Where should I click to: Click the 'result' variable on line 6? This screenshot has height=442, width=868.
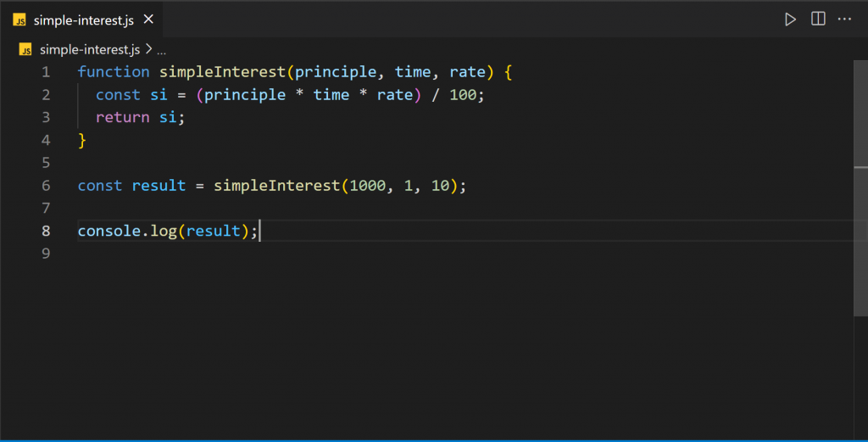[159, 186]
